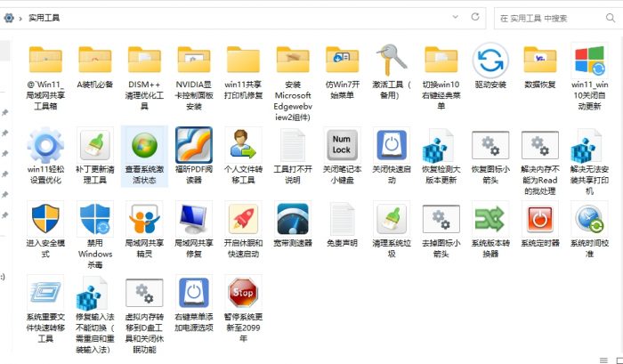Open the DISM++清理优化工具 folder
The height and width of the screenshot is (364, 623).
tap(144, 60)
